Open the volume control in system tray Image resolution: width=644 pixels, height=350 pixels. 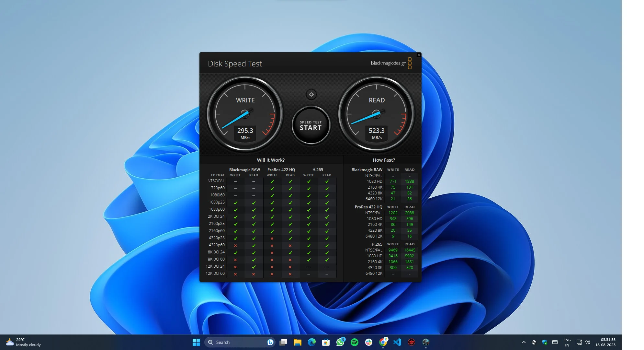(x=587, y=342)
